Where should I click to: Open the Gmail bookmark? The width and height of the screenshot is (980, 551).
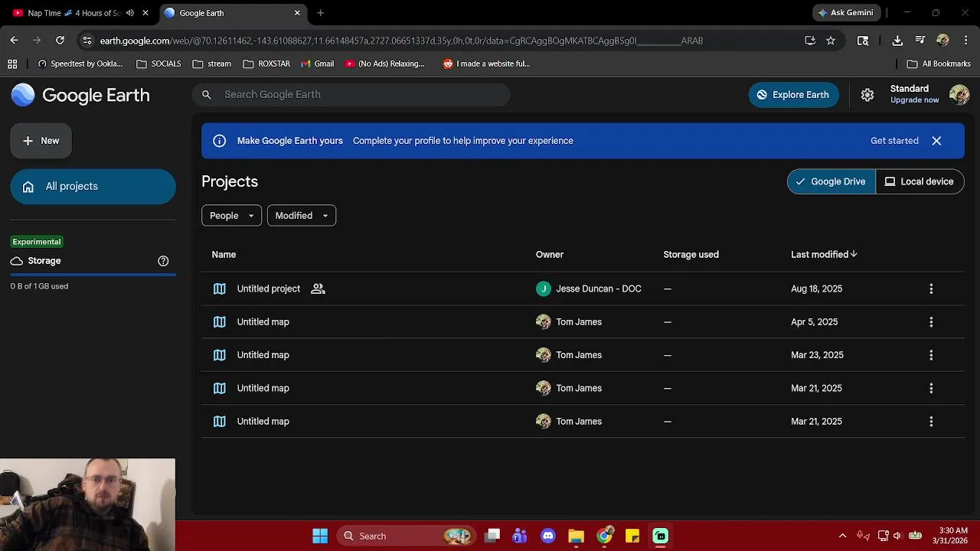pyautogui.click(x=317, y=64)
